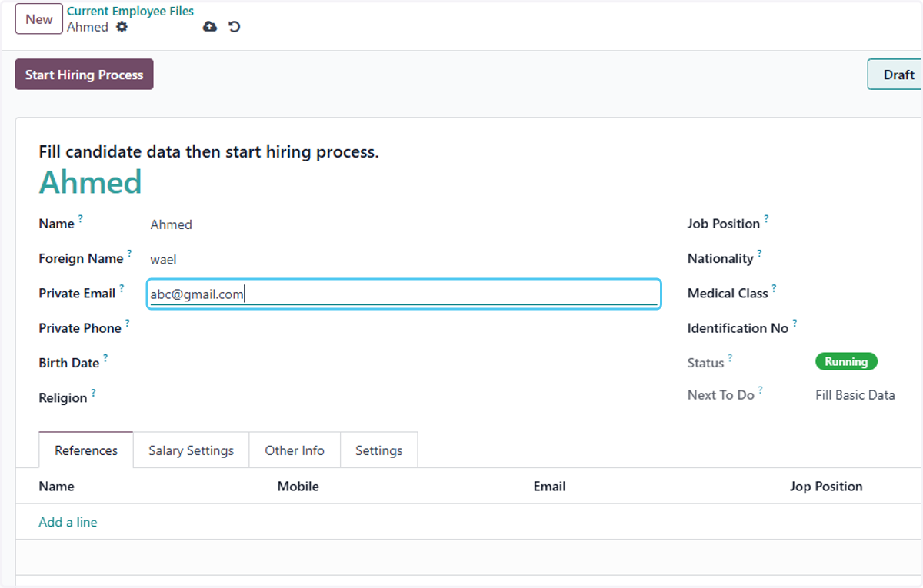This screenshot has height=588, width=923.
Task: Click the help mark next to Nationality
Action: click(x=759, y=254)
